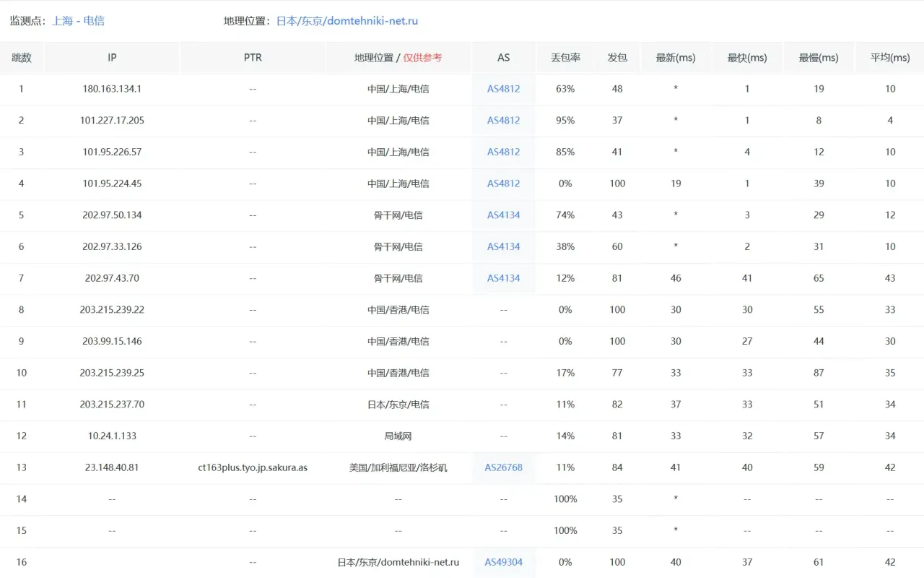Select IP address 180.163.134.1
The image size is (924, 578).
112,89
